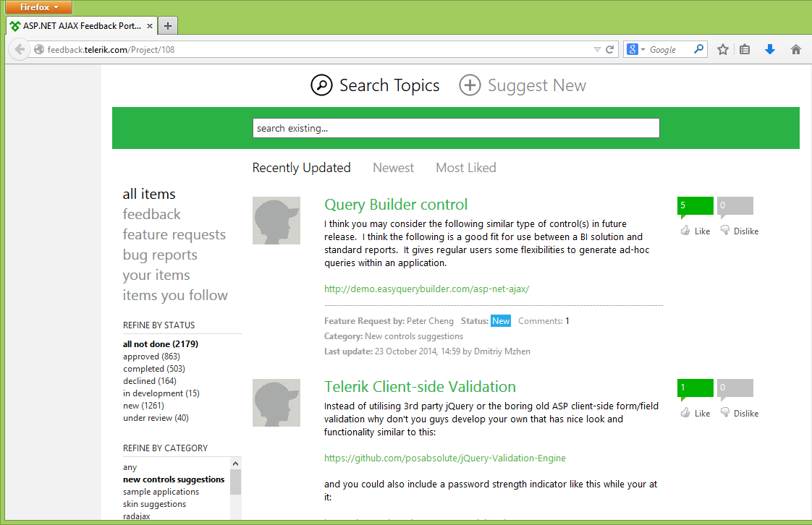Click the thumbs-up Like icon for Query Builder control

[x=685, y=231]
